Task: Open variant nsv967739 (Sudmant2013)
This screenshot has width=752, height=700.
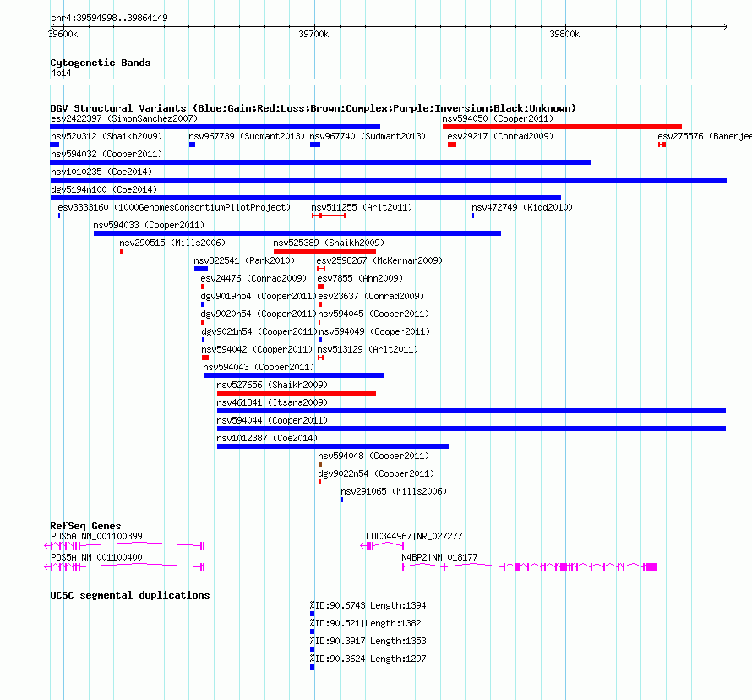Action: pos(247,136)
